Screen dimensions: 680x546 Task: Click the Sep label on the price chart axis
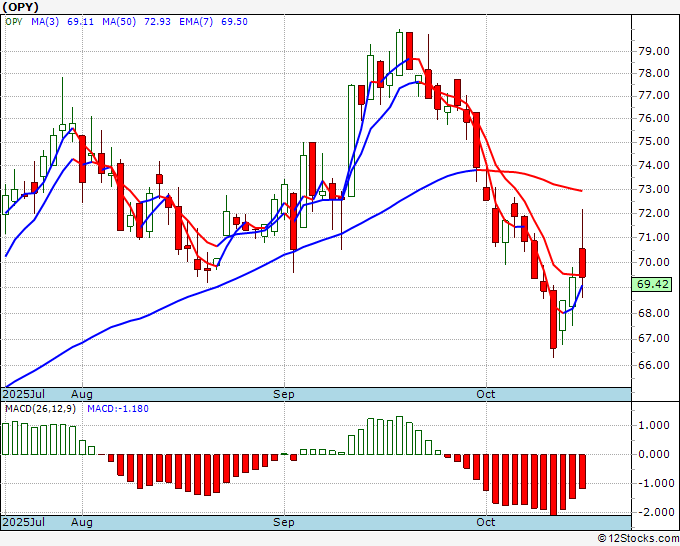[x=284, y=394]
